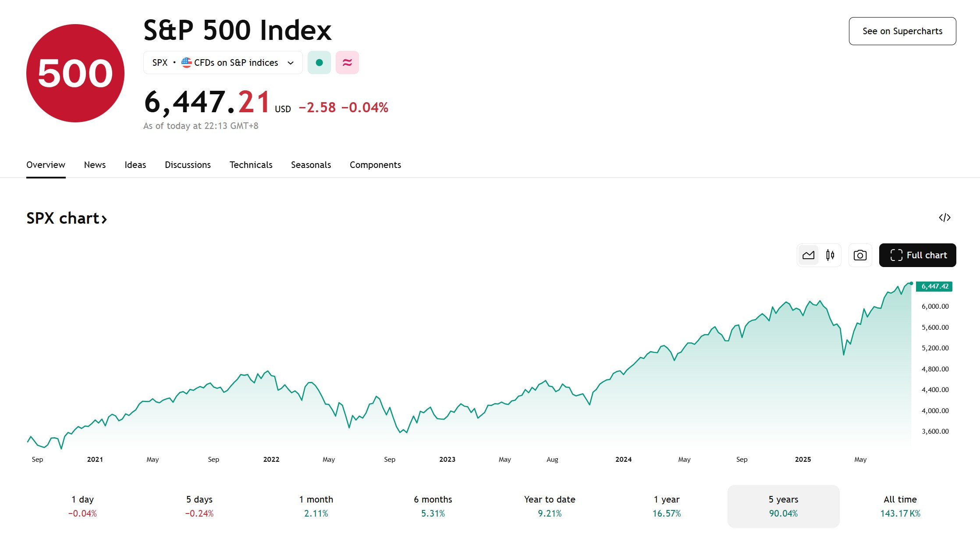Go to the Components tab

click(x=375, y=165)
